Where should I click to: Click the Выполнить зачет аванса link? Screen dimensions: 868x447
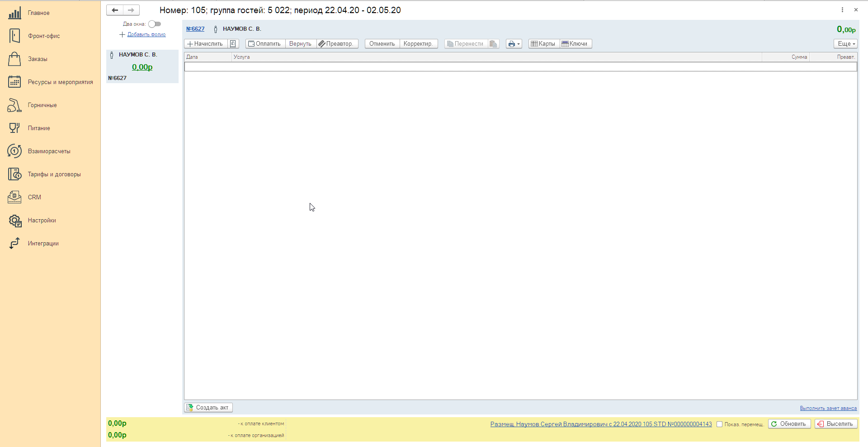coord(828,408)
